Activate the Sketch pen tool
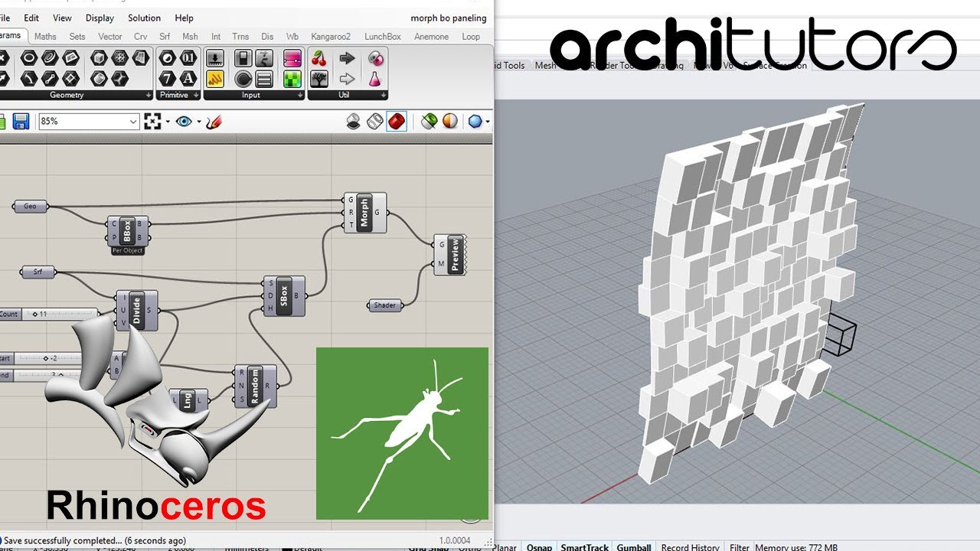The image size is (980, 551). click(214, 121)
